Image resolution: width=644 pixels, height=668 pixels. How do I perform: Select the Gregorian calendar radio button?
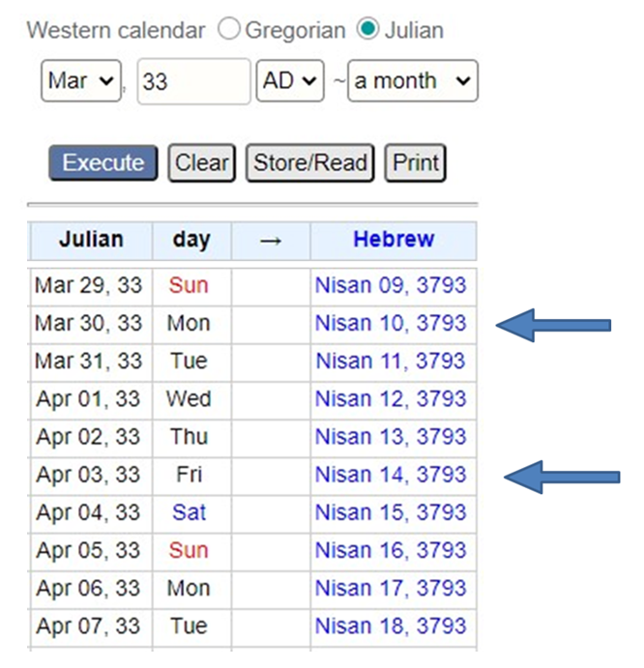click(x=229, y=29)
